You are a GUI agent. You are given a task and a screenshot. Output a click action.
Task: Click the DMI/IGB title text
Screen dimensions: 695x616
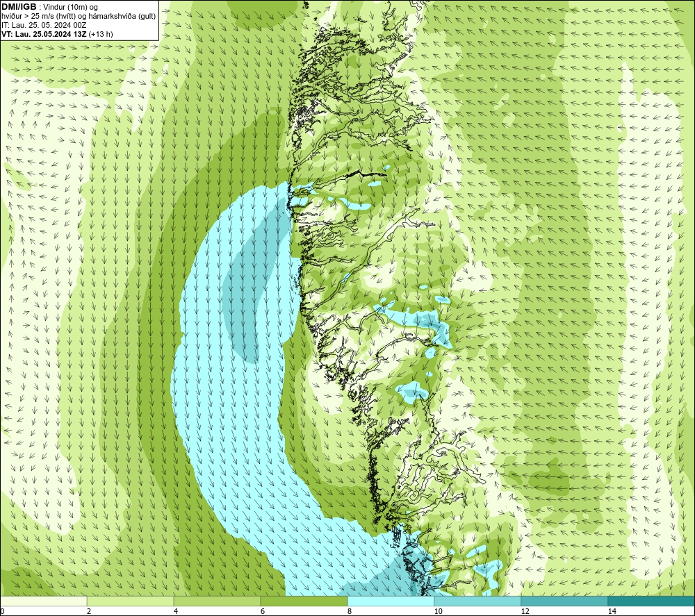point(19,7)
